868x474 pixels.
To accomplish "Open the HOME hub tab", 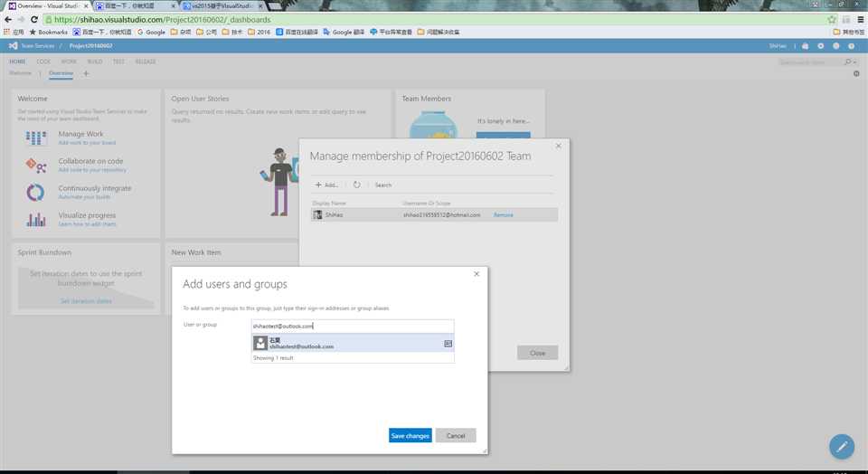I will (17, 62).
